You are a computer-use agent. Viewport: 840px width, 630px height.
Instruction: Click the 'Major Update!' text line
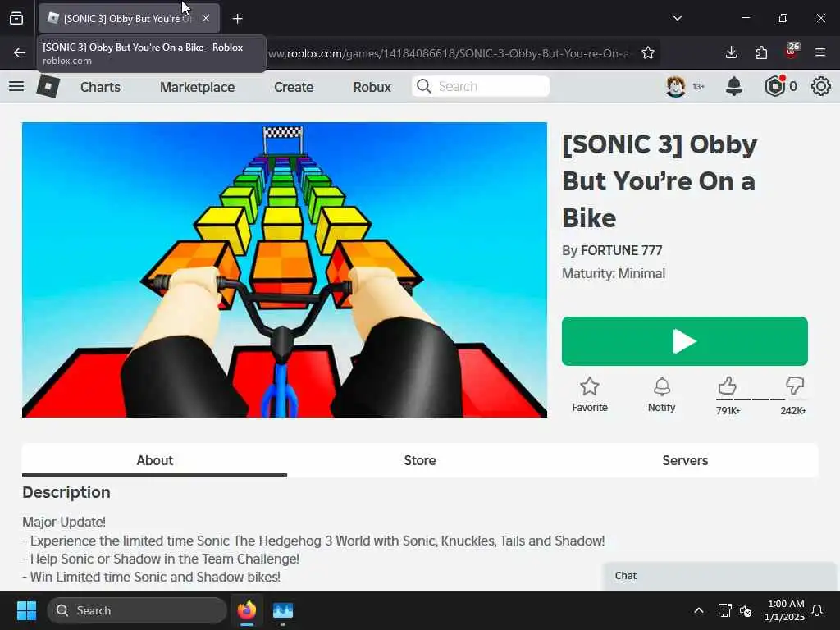click(x=64, y=522)
